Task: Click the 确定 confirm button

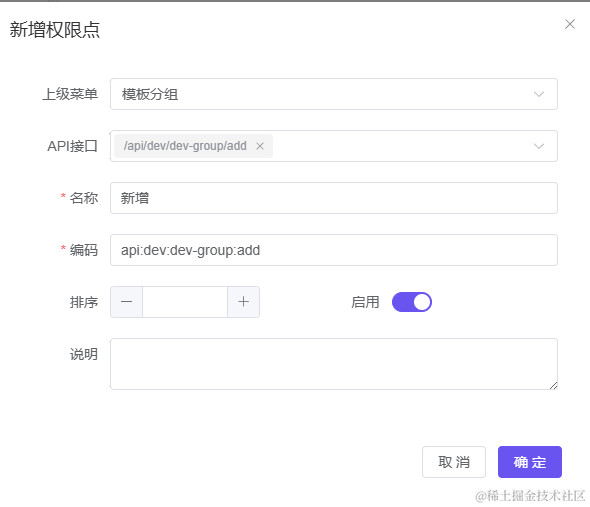Action: click(x=530, y=462)
